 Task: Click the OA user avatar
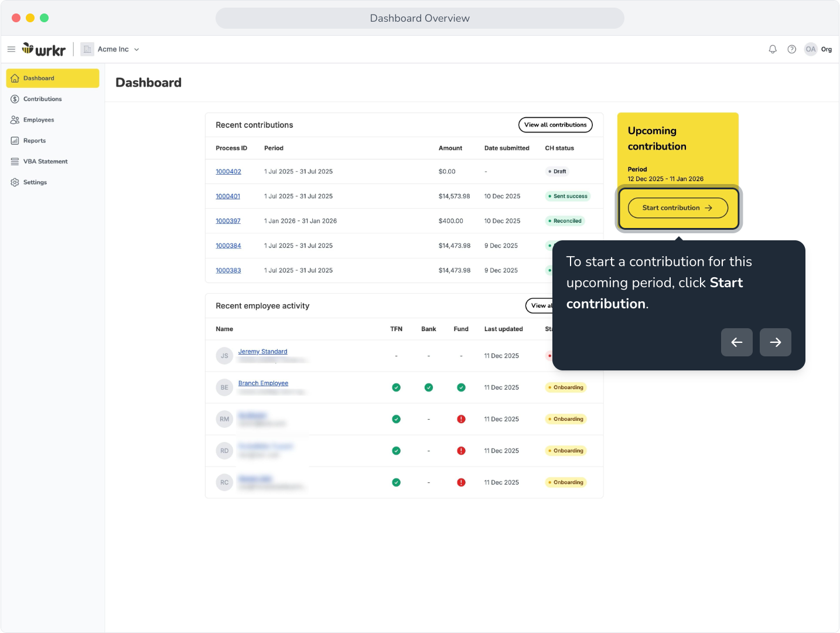pos(811,49)
